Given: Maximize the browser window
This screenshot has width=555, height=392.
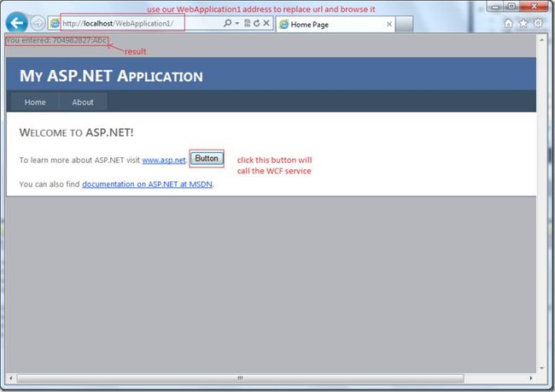Looking at the screenshot, I should pos(511,6).
